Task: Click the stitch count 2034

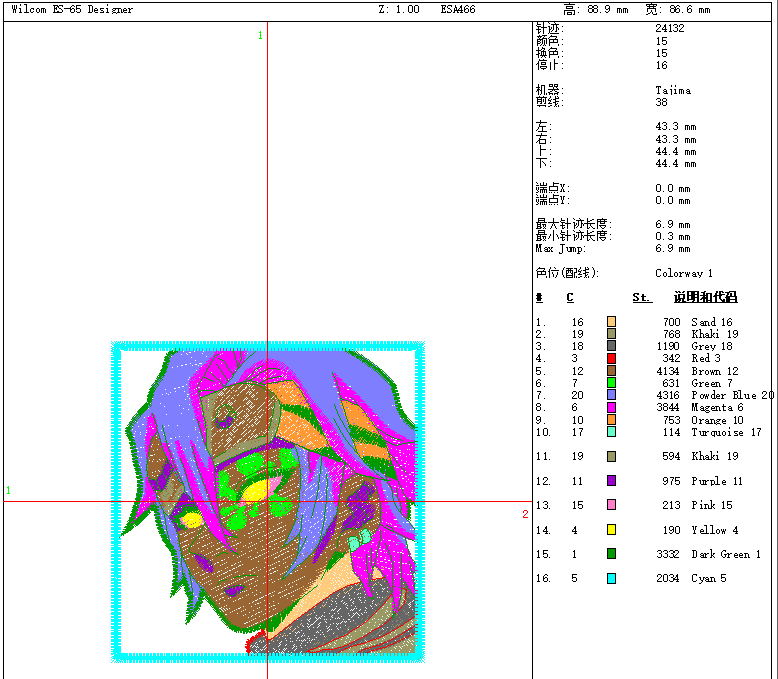Action: 667,579
